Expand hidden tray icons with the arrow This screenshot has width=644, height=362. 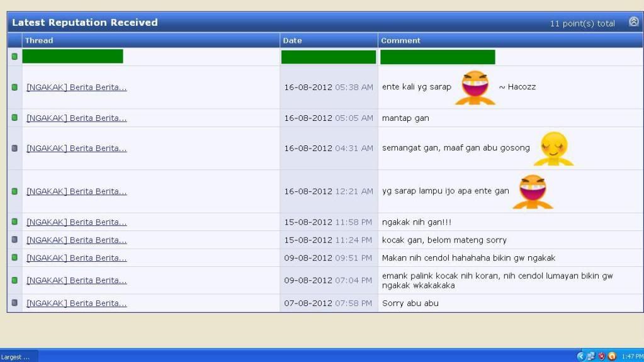coord(580,356)
